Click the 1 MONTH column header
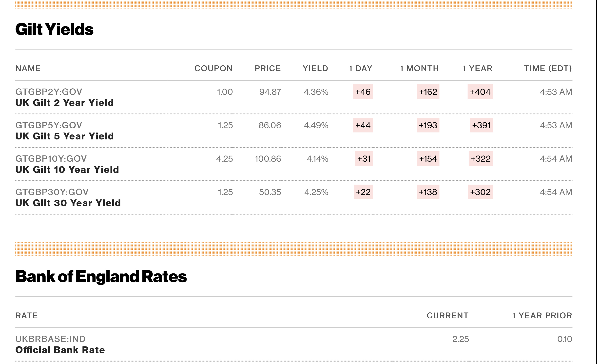The image size is (599, 364). 419,68
